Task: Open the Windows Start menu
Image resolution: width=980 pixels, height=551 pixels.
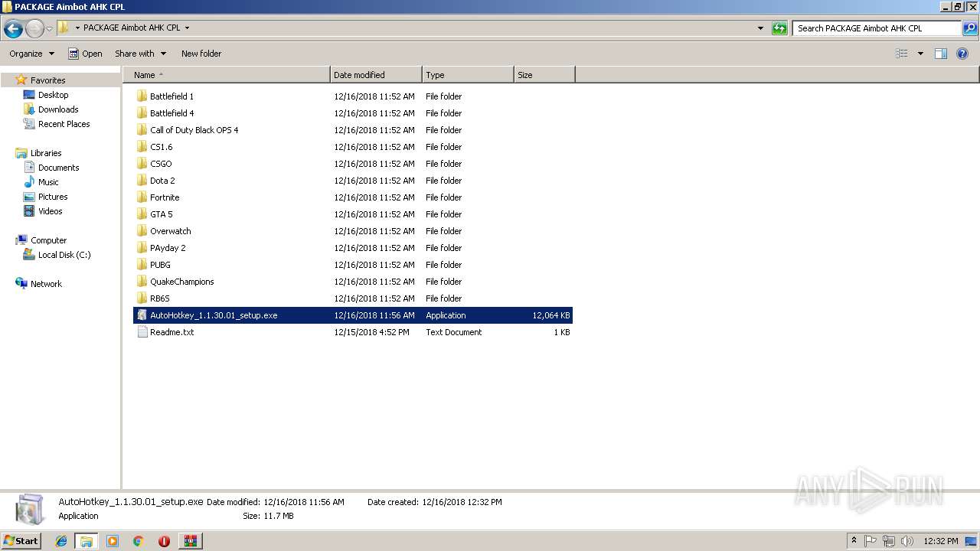Action: click(x=21, y=540)
